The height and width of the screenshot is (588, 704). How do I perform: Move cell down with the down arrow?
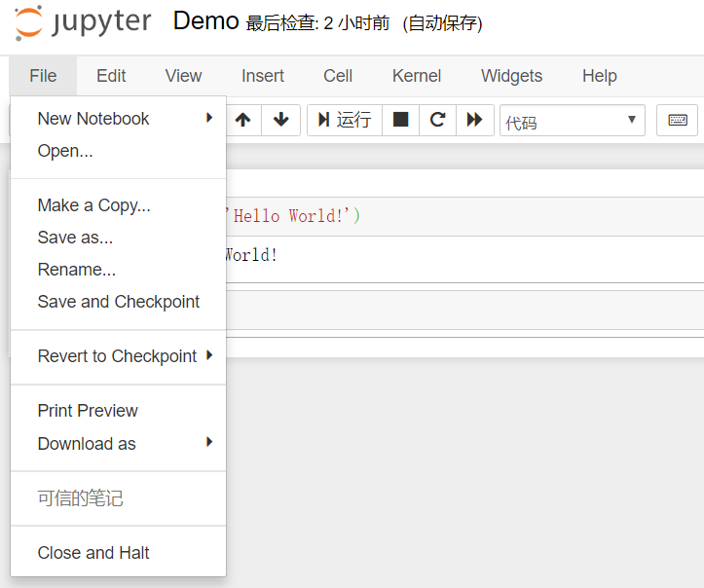coord(281,120)
